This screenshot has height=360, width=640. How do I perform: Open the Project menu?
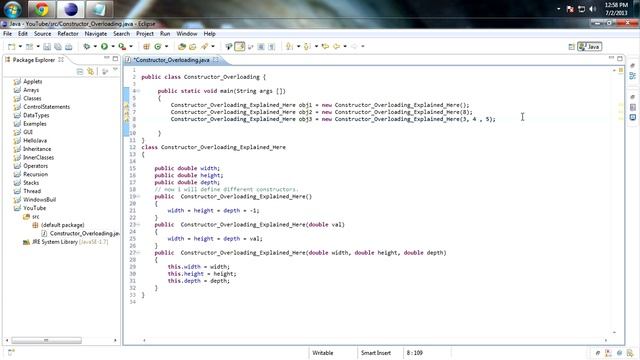pos(144,34)
